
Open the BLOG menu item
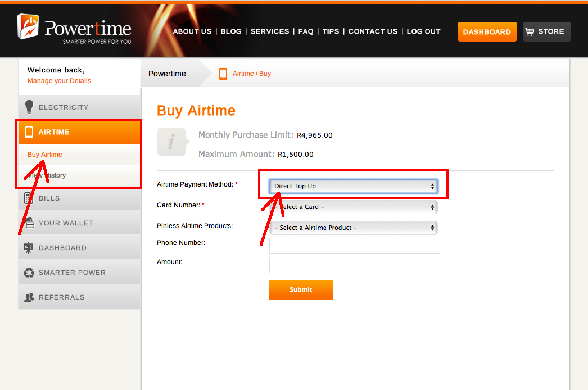point(231,31)
